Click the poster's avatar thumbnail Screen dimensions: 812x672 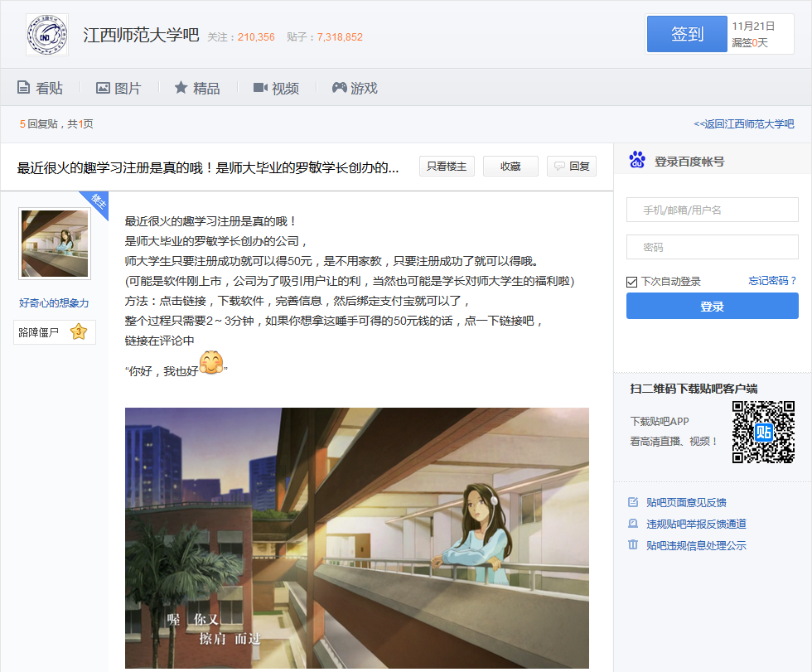click(55, 244)
